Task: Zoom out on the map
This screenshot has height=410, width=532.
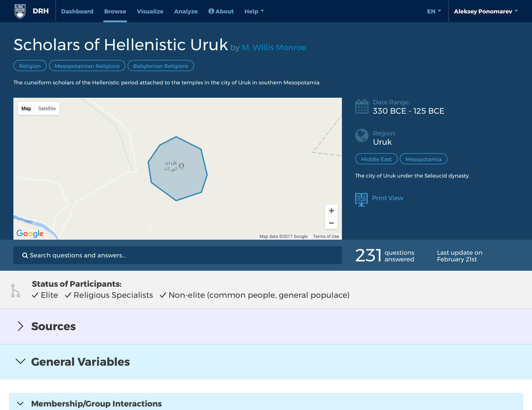Action: click(331, 223)
